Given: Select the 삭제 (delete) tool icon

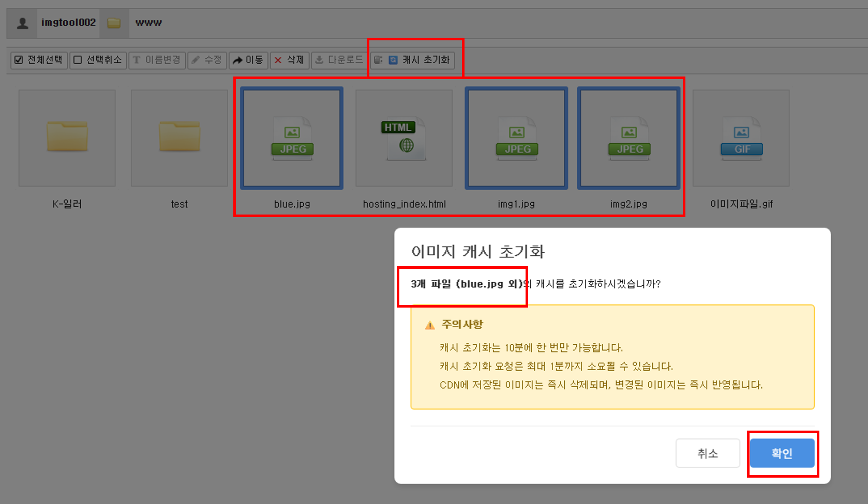Looking at the screenshot, I should [x=279, y=60].
